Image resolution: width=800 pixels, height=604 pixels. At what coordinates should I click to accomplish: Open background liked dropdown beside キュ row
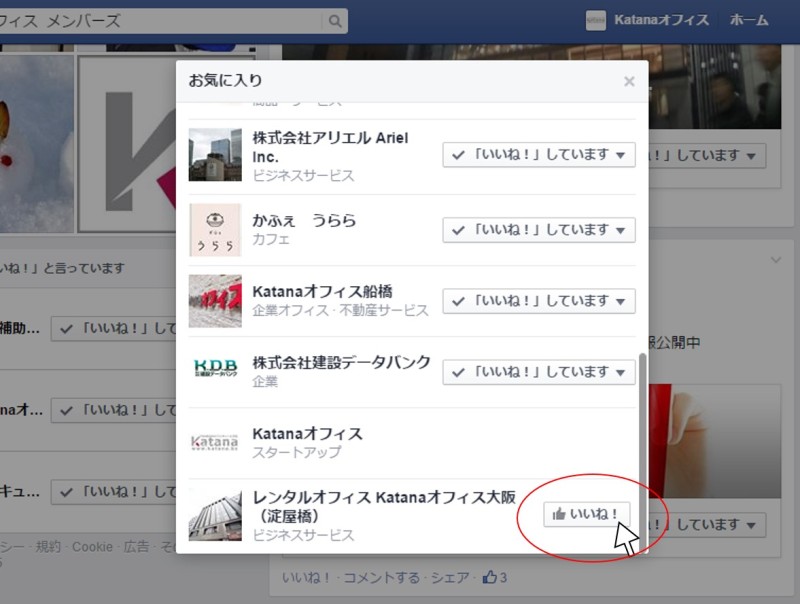point(114,492)
